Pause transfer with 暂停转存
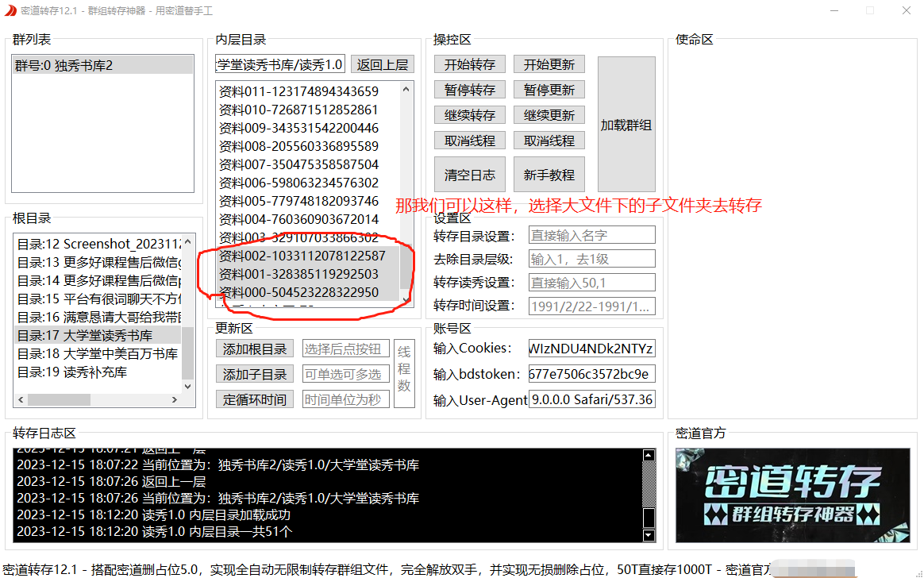 pyautogui.click(x=470, y=90)
